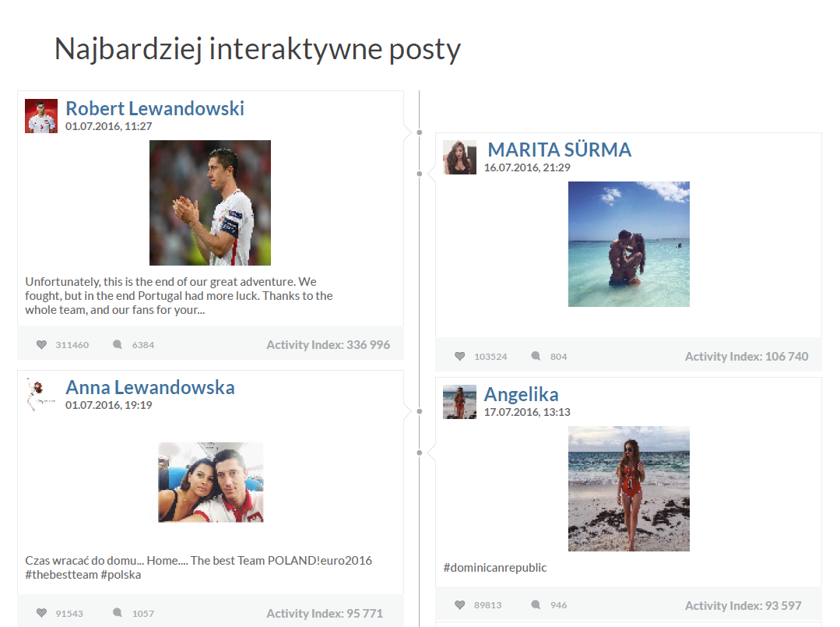The width and height of the screenshot is (840, 627).
Task: Click MARITA SÜRMA's small avatar picture
Action: tap(460, 157)
